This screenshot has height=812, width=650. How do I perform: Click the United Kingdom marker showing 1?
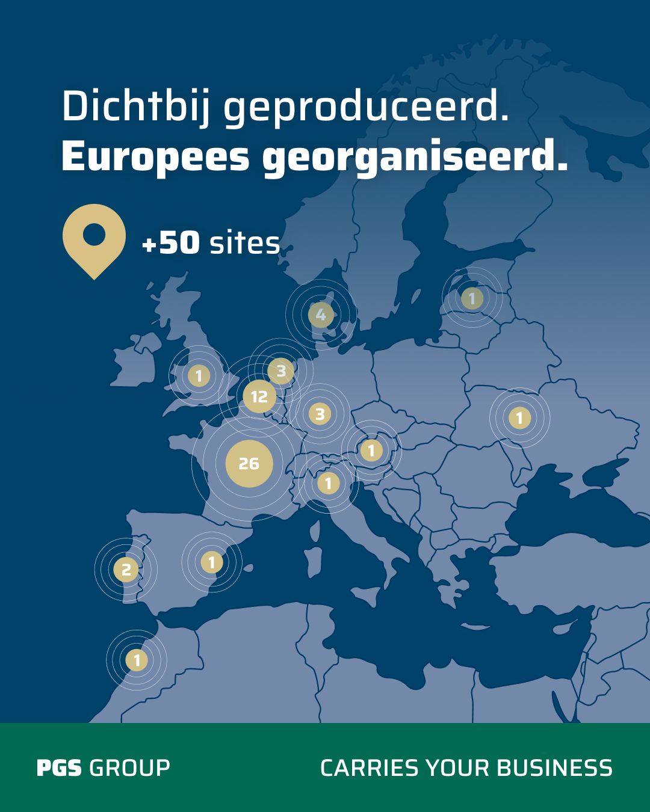[199, 377]
